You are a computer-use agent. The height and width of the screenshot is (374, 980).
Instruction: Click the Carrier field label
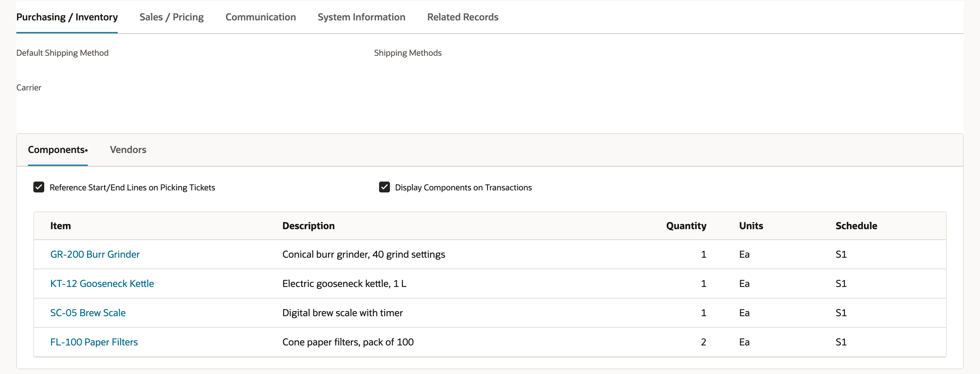coord(29,87)
